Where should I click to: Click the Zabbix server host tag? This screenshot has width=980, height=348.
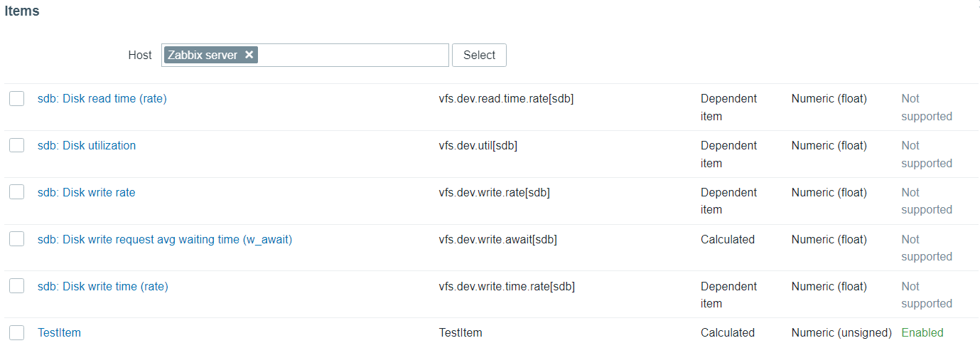(x=203, y=55)
